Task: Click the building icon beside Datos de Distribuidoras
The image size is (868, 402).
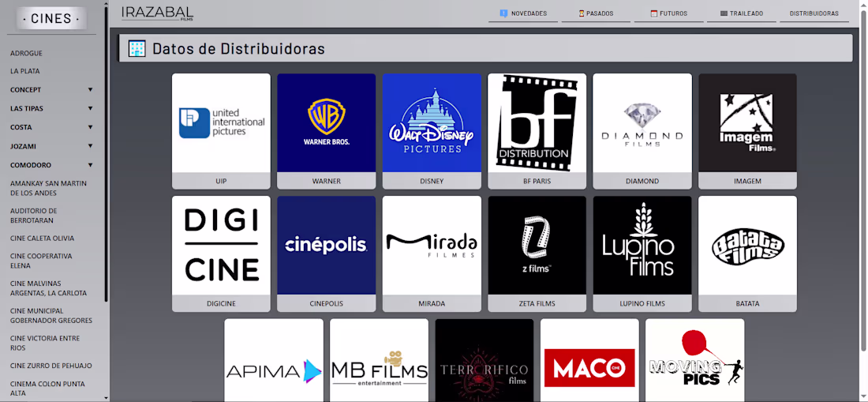Action: tap(137, 48)
